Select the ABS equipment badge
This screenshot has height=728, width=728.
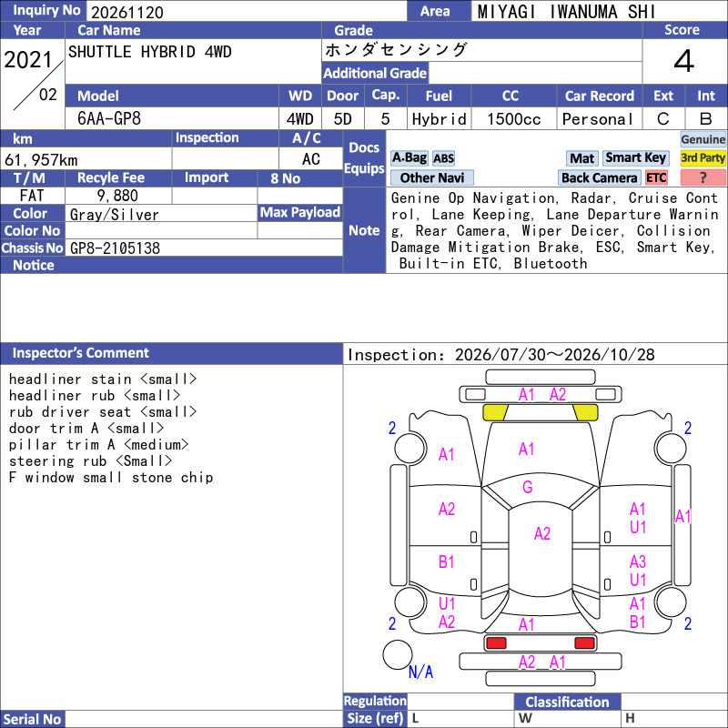tap(443, 158)
